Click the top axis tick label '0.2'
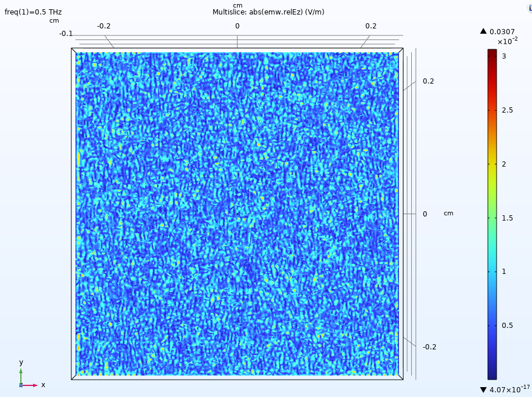 [x=371, y=26]
